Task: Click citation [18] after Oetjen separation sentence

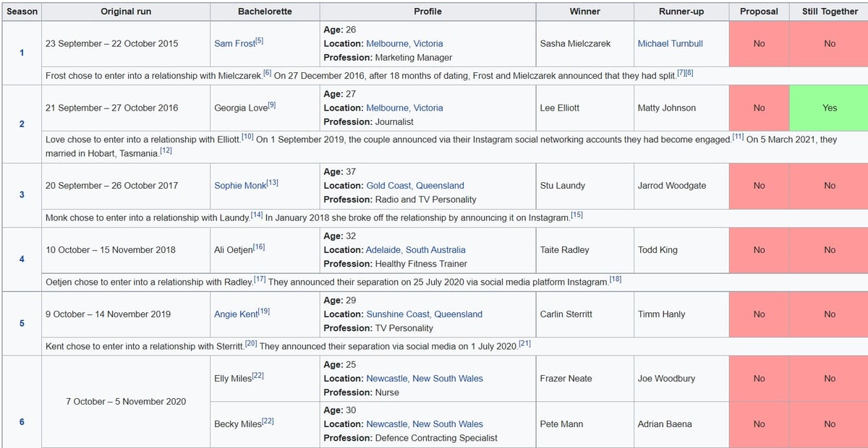Action: pos(615,279)
